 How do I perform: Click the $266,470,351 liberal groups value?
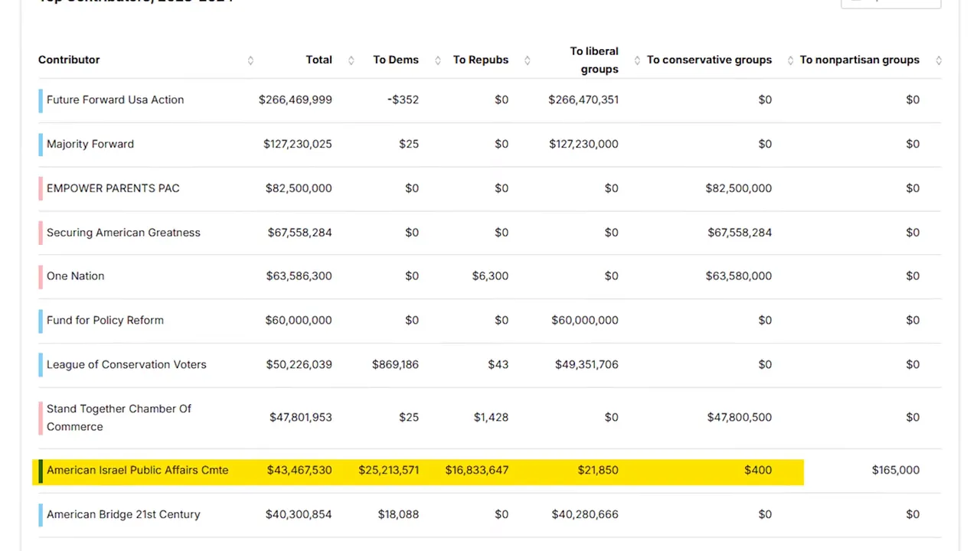[x=583, y=99]
